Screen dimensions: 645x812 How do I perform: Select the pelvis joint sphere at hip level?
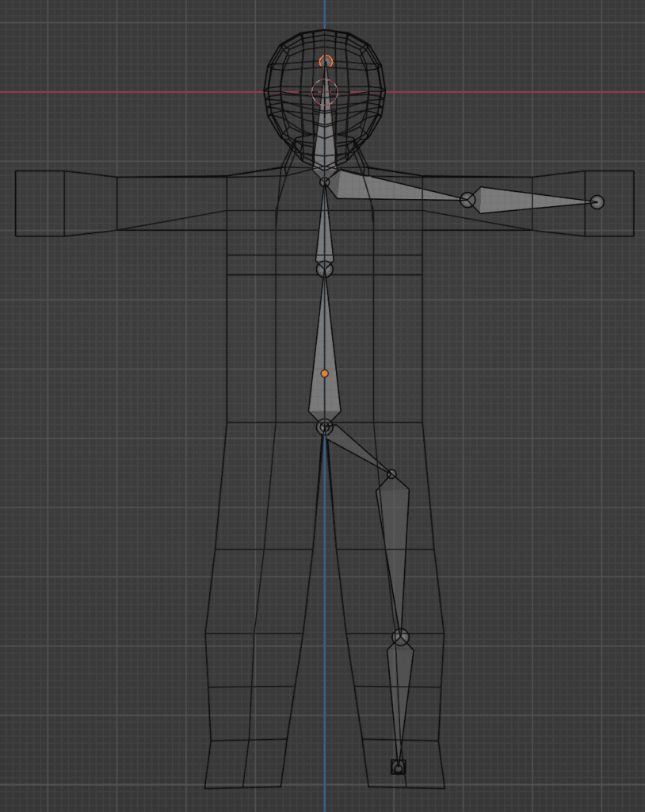tap(325, 426)
